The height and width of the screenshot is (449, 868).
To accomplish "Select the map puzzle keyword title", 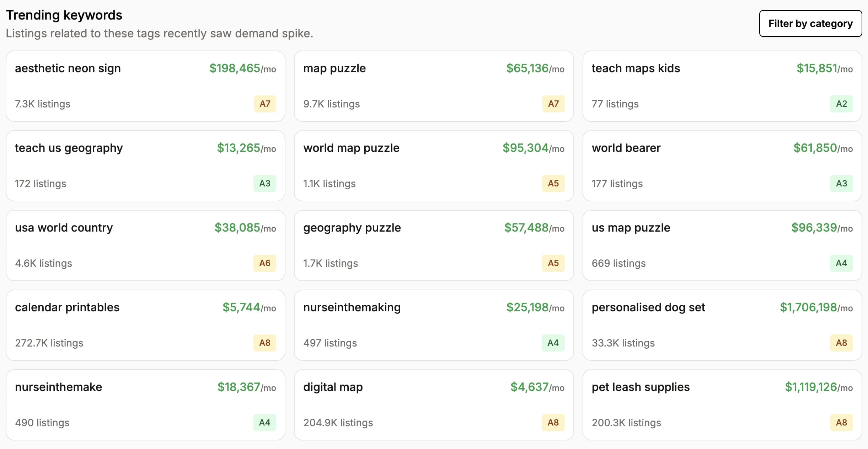I will coord(334,68).
